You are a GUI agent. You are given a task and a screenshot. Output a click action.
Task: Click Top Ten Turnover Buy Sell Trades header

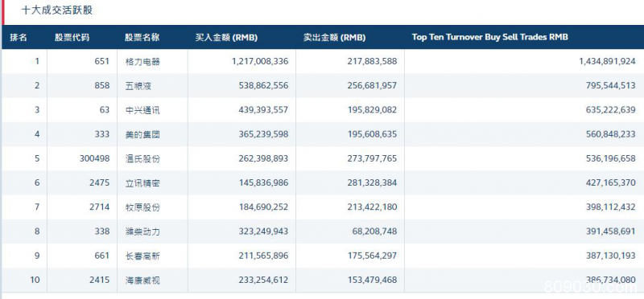tap(490, 37)
